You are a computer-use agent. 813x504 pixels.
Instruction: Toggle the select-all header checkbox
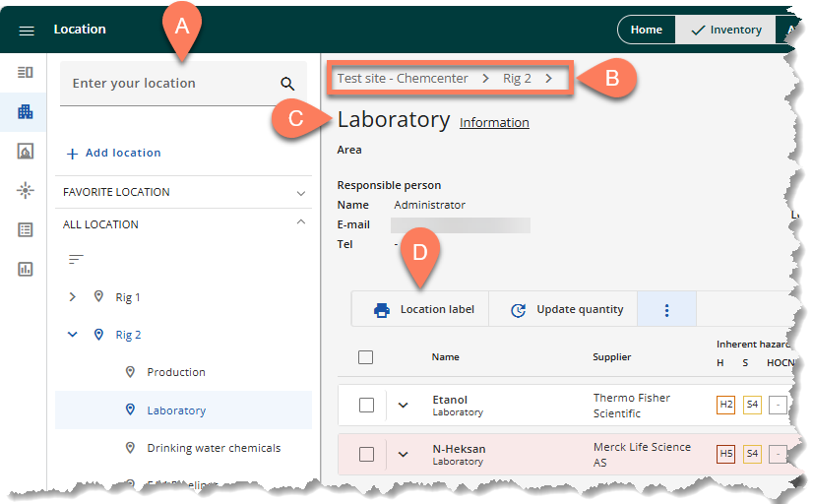366,357
